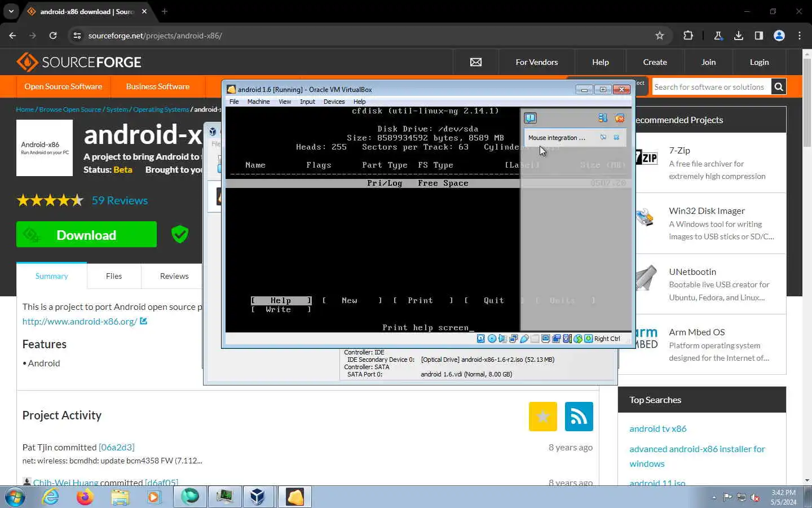Viewport: 812px width, 508px height.
Task: Click the CPU virtualization indicator in VM status bar
Action: pos(567,339)
